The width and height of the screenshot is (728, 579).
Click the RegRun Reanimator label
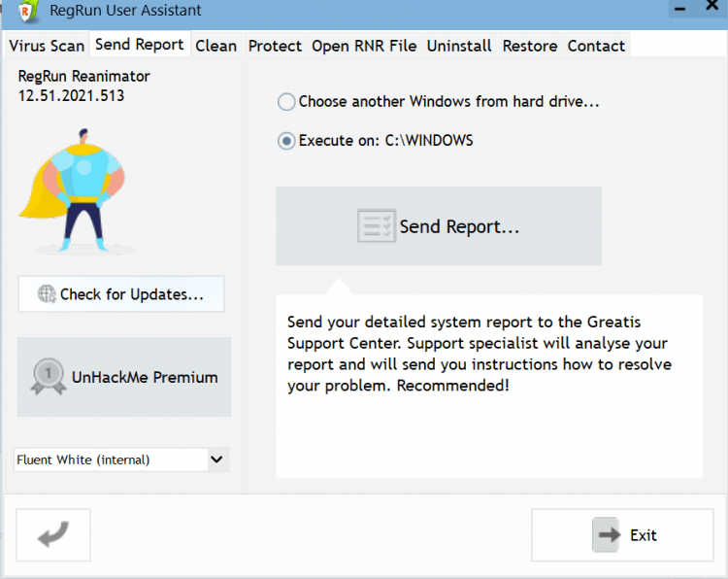tap(83, 76)
